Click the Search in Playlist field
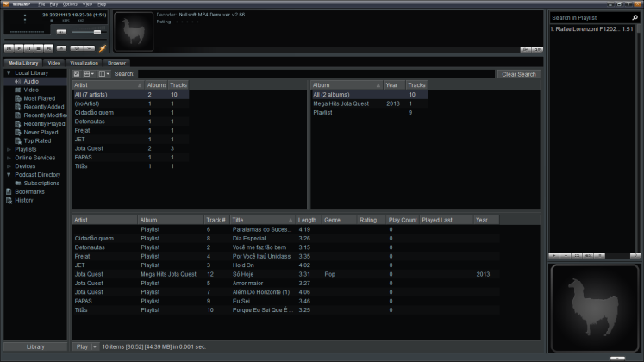The image size is (644, 362). pos(590,17)
